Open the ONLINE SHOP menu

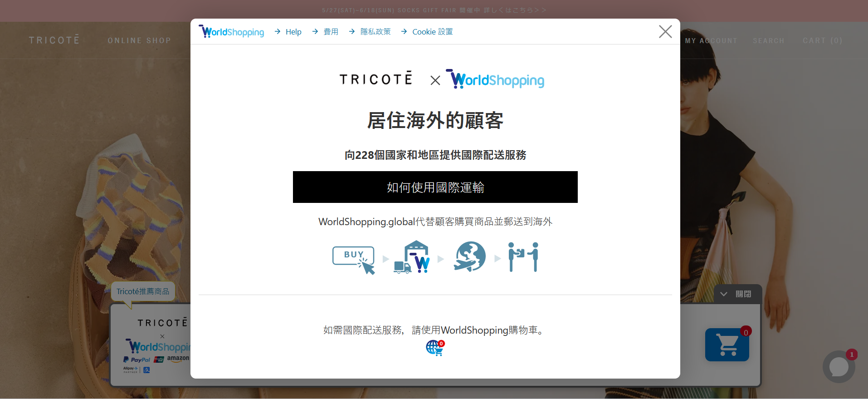point(139,40)
